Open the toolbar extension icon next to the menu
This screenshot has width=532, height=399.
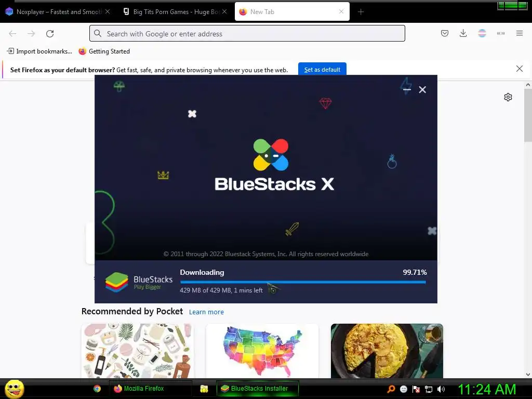(501, 33)
